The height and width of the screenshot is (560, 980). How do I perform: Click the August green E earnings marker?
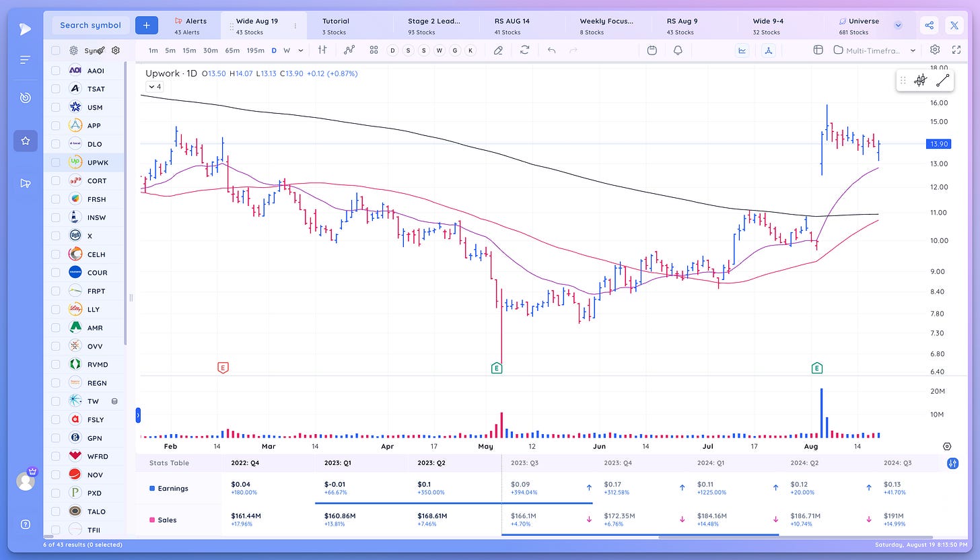pos(817,367)
